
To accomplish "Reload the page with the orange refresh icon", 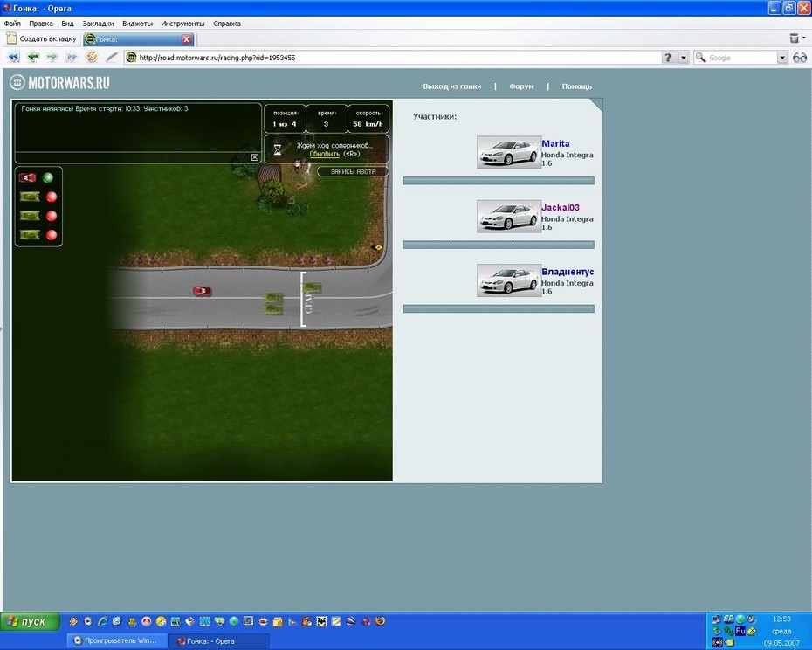I will pos(92,57).
